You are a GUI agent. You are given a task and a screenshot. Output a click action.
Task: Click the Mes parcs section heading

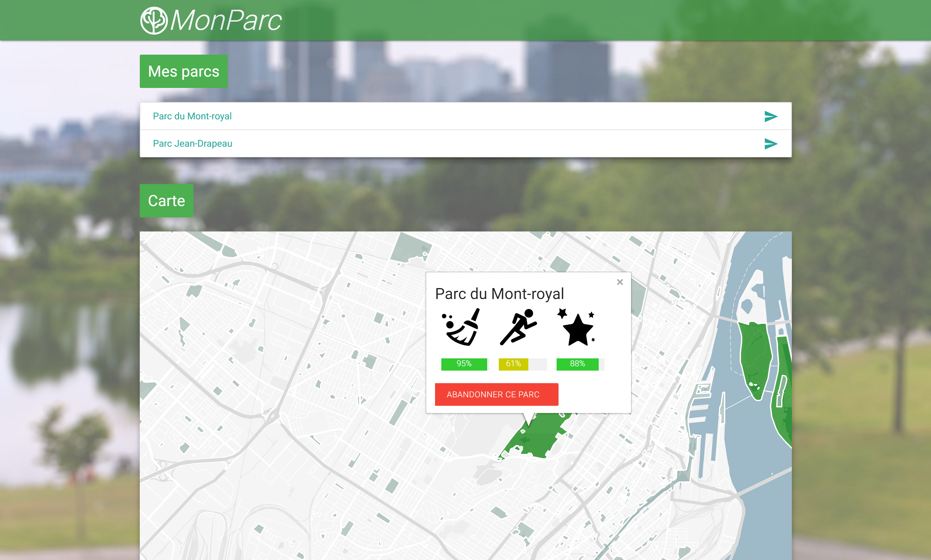[x=183, y=71]
